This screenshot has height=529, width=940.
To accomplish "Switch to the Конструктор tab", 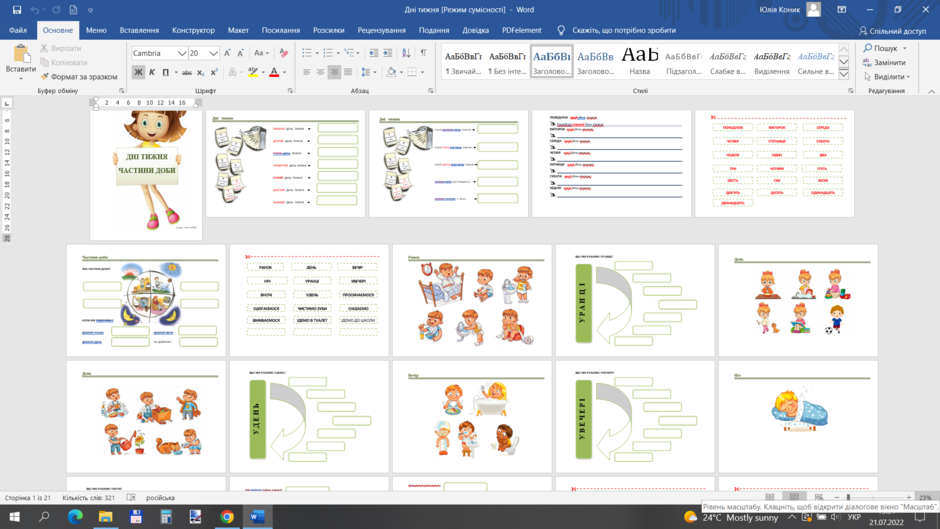I will tap(193, 30).
